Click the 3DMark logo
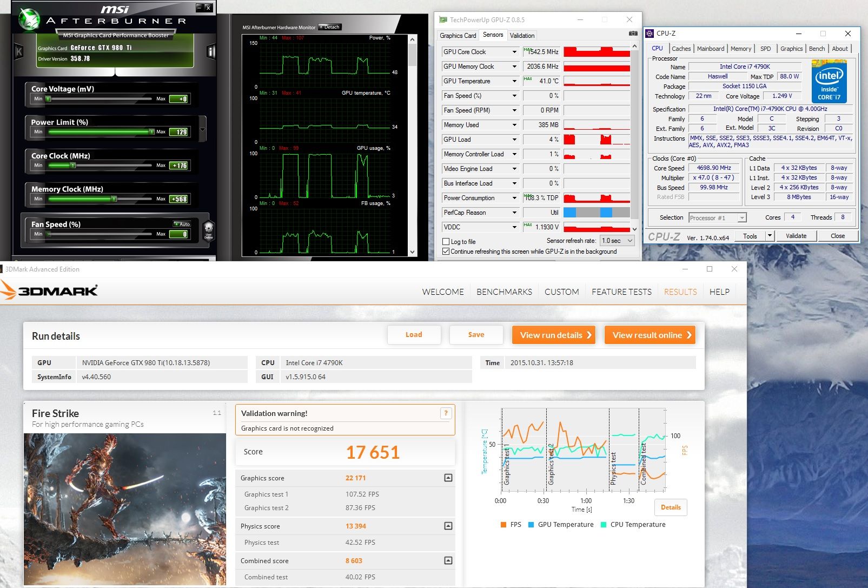868x588 pixels. coord(49,290)
